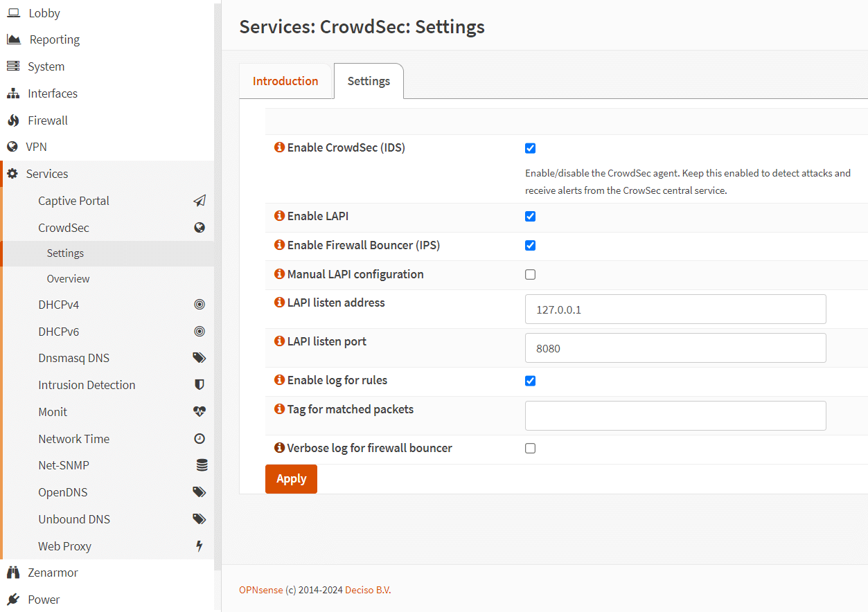
Task: Click inside the LAPI listen port field
Action: (x=675, y=348)
